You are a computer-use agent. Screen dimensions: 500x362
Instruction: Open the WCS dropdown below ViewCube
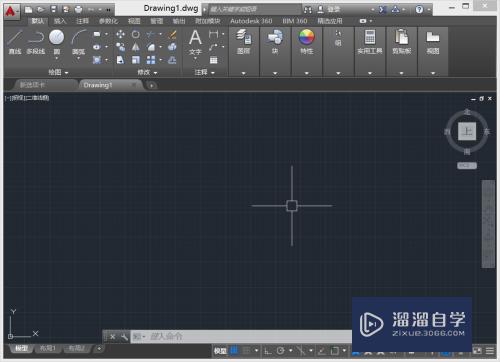click(x=467, y=166)
